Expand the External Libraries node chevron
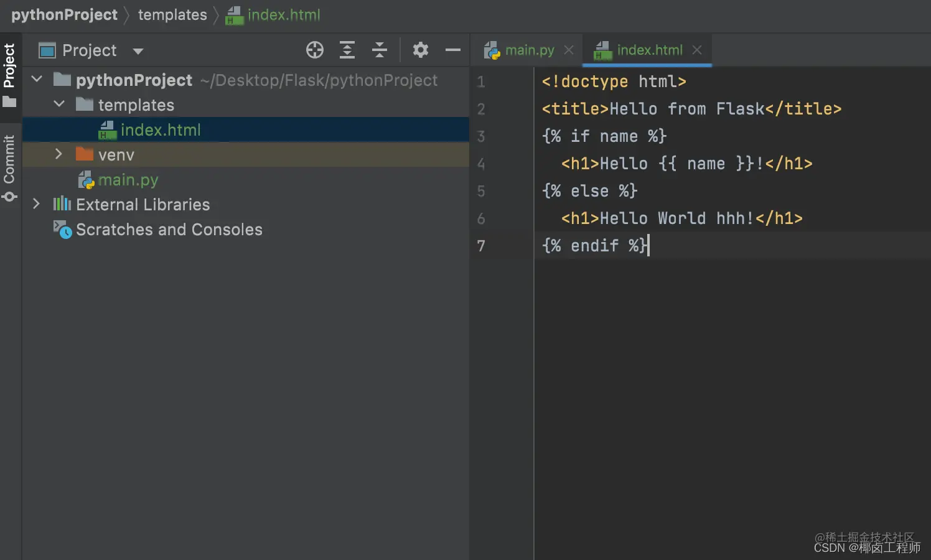Screen dimensions: 931x560 36,203
